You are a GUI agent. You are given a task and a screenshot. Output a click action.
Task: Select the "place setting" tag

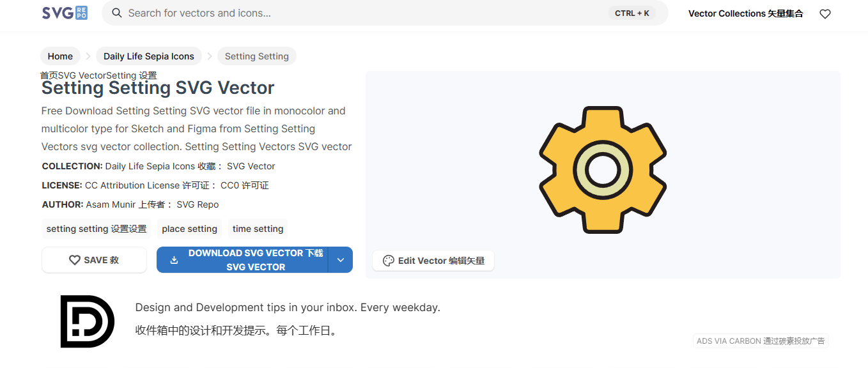point(189,229)
